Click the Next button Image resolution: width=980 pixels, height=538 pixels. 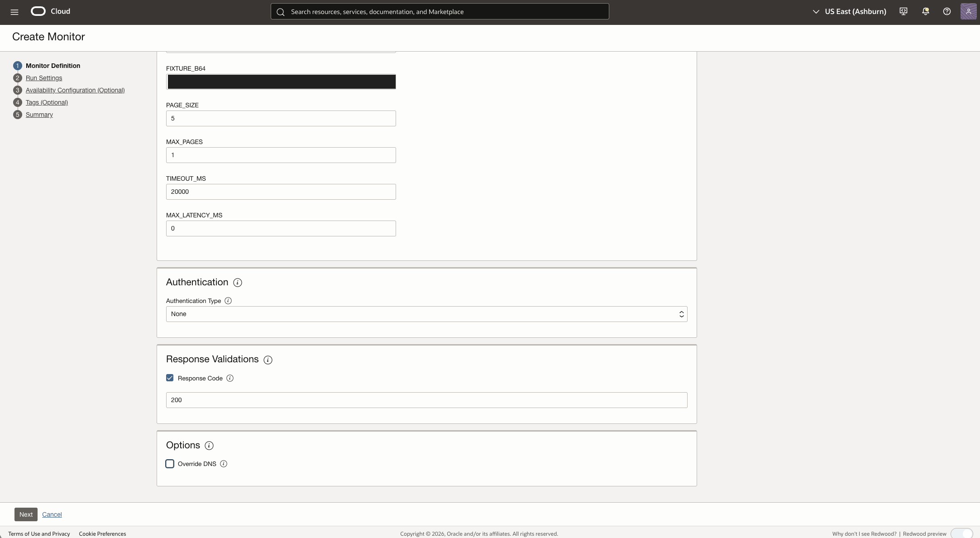pyautogui.click(x=26, y=514)
